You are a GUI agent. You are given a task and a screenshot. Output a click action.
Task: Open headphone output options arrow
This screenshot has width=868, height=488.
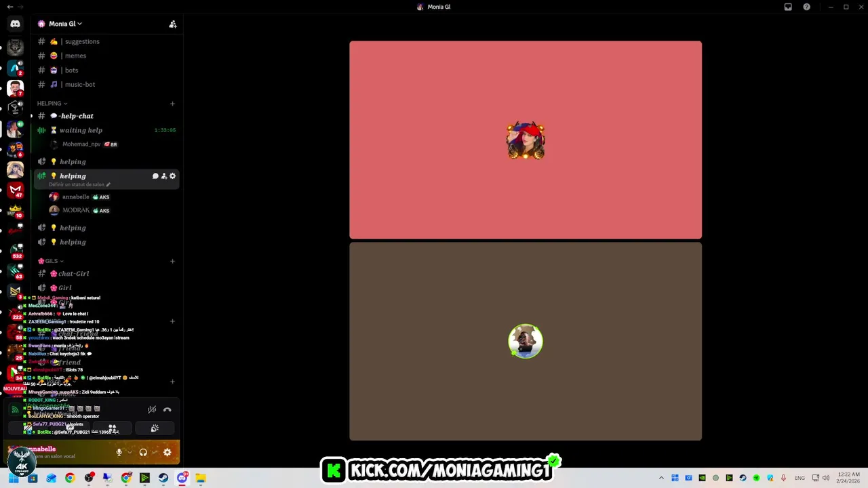(x=154, y=452)
